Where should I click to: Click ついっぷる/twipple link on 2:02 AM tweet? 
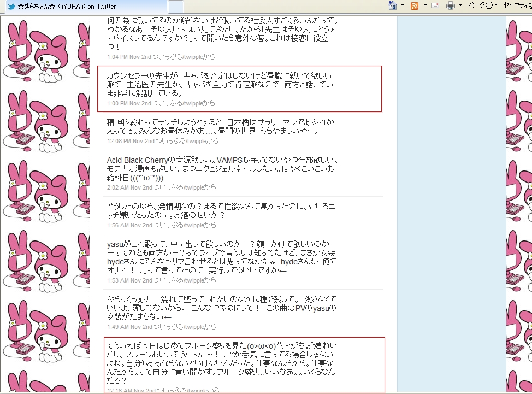pyautogui.click(x=179, y=187)
